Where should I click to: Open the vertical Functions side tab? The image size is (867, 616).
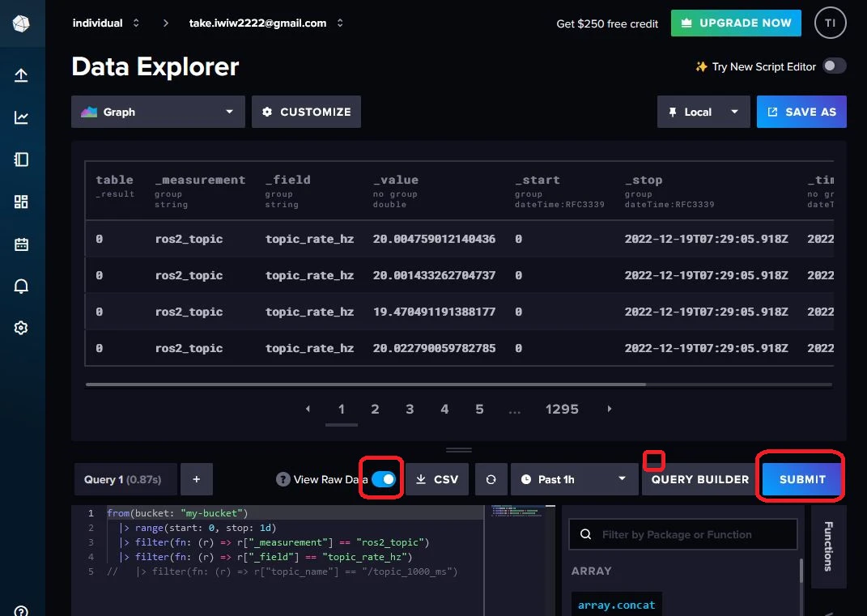pyautogui.click(x=828, y=546)
